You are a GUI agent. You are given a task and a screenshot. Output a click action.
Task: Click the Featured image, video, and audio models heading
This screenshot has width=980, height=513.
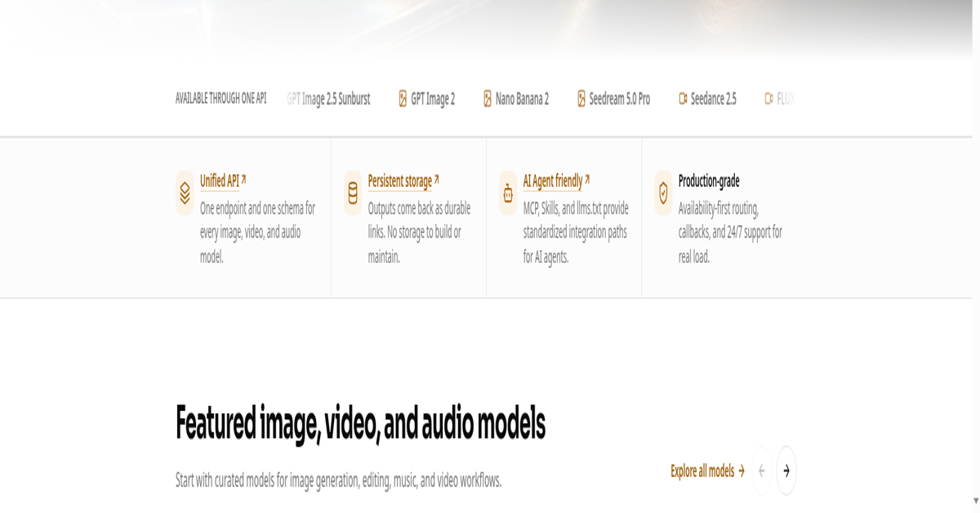coord(360,423)
